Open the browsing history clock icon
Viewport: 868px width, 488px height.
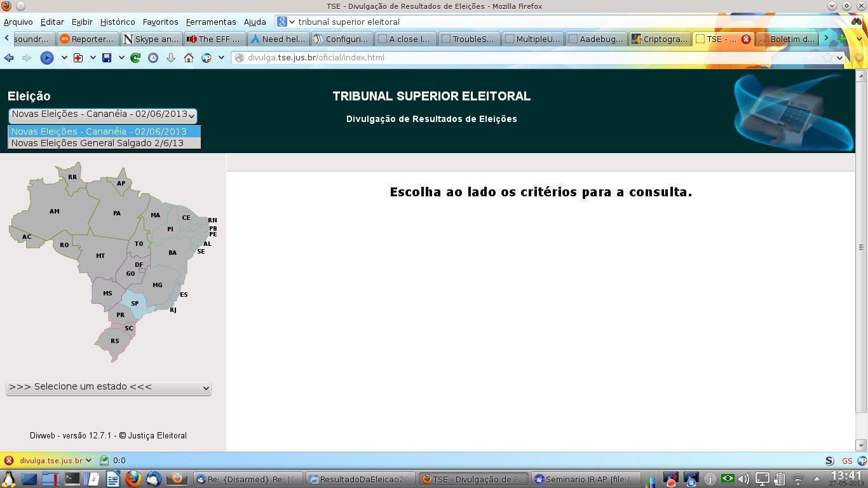[153, 58]
